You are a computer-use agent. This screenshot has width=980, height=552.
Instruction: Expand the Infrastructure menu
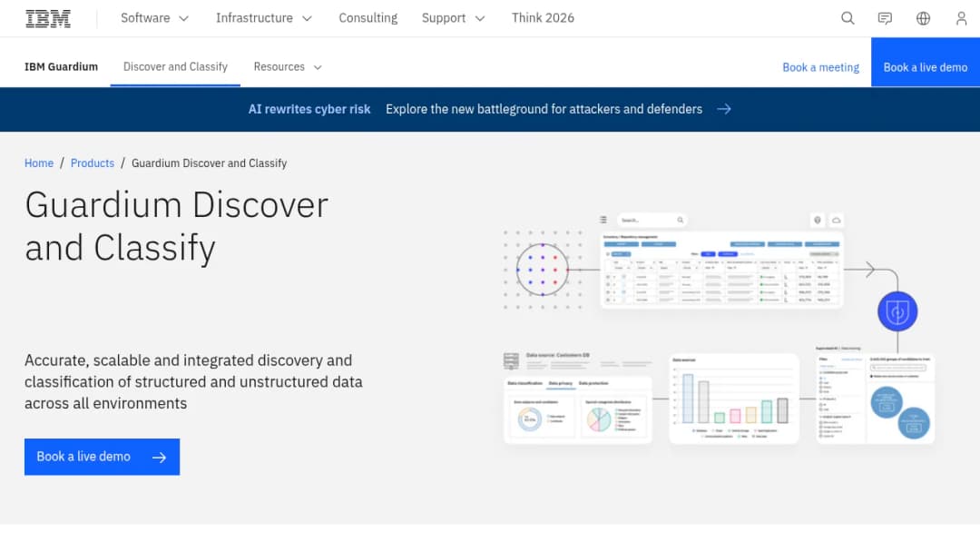click(x=264, y=18)
